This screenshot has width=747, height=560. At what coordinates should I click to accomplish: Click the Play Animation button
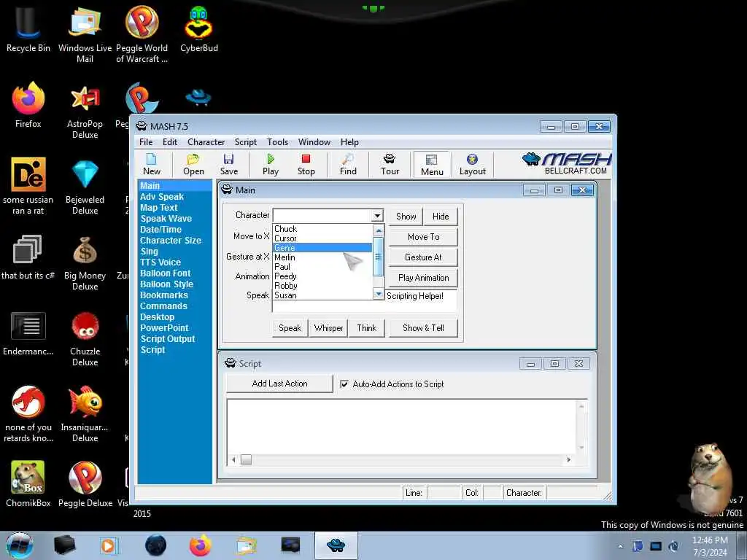(424, 278)
